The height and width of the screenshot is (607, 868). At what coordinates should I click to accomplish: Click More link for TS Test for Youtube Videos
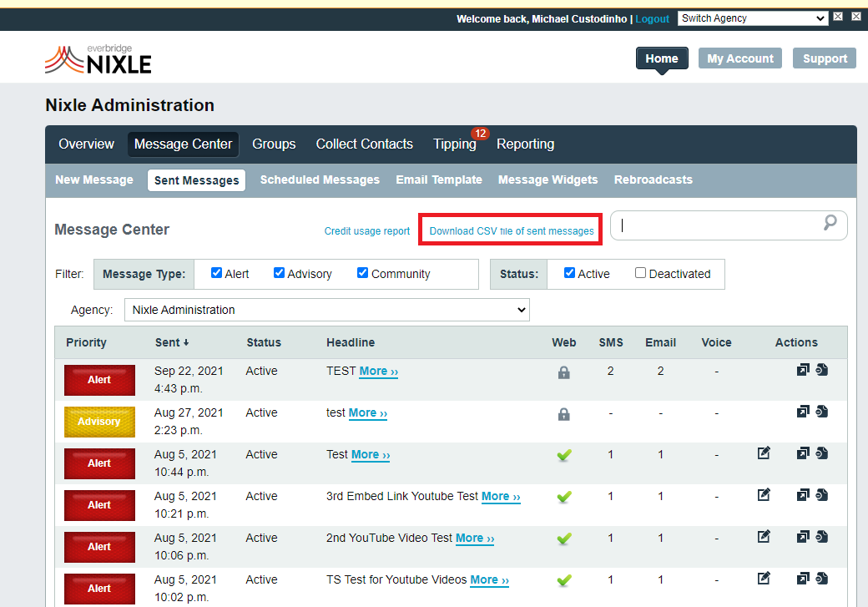[489, 579]
